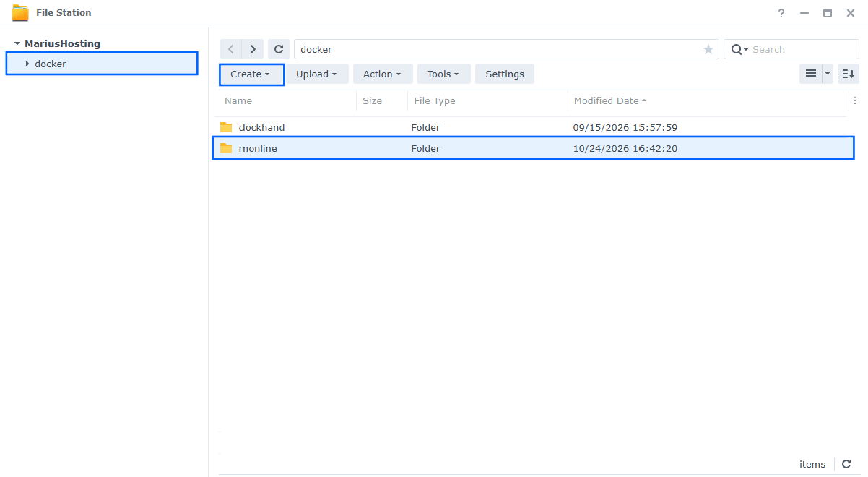Sort by the File Type column header
The height and width of the screenshot is (477, 868).
tap(435, 101)
